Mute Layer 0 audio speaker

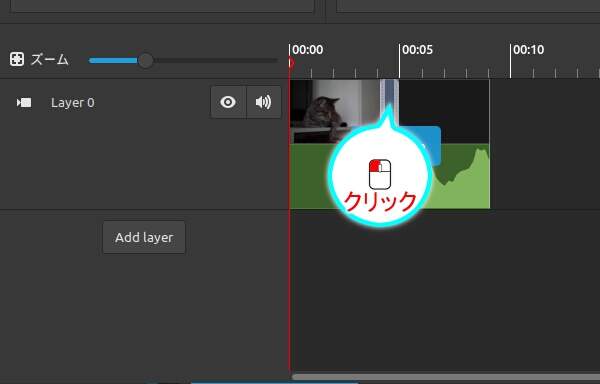(x=264, y=102)
